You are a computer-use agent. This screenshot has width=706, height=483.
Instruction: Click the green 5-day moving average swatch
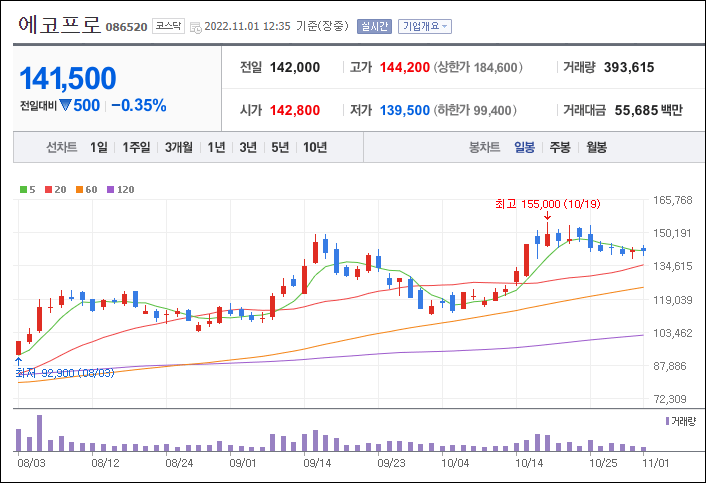(x=23, y=190)
